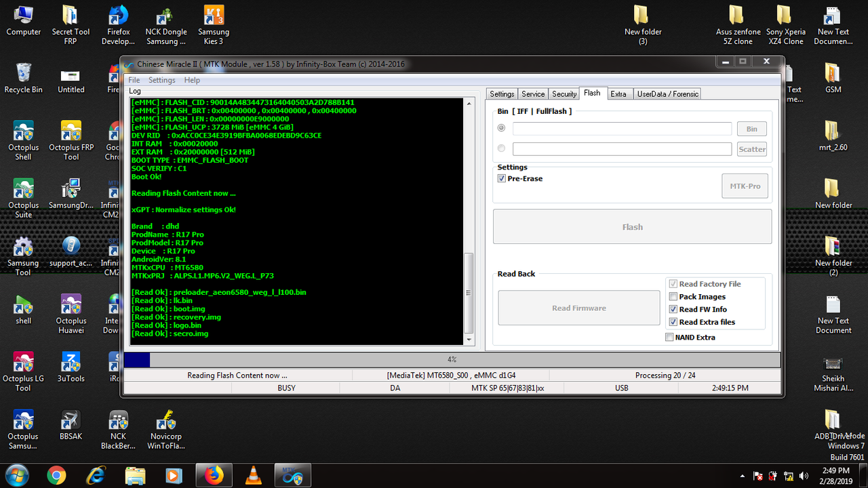
Task: Open the Windows Start menu
Action: pyautogui.click(x=16, y=475)
